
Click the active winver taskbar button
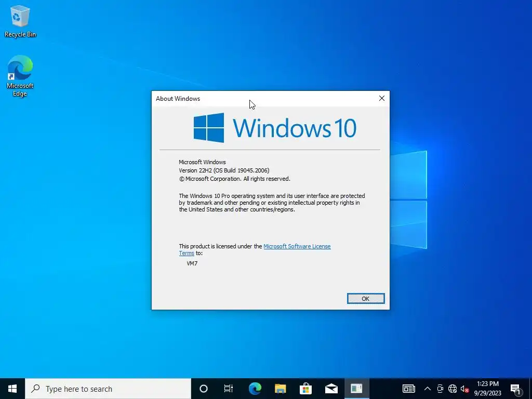click(x=356, y=389)
